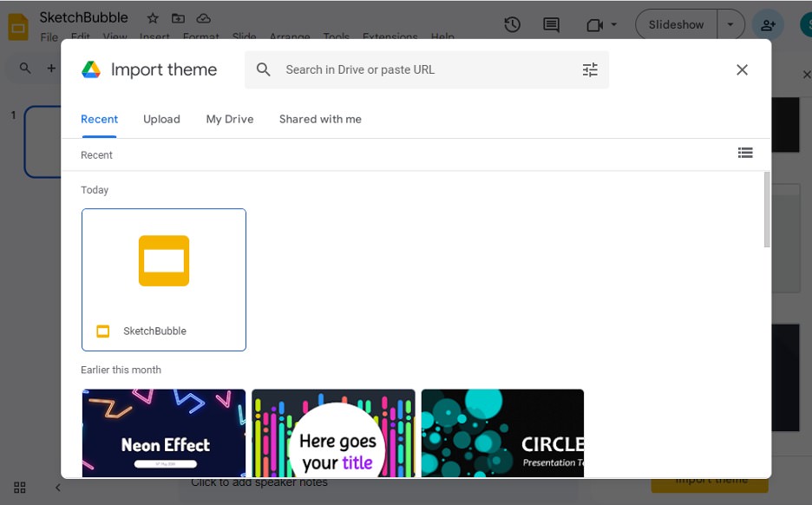The height and width of the screenshot is (505, 812).
Task: Click the Google Drive logo in dialog
Action: click(x=91, y=69)
